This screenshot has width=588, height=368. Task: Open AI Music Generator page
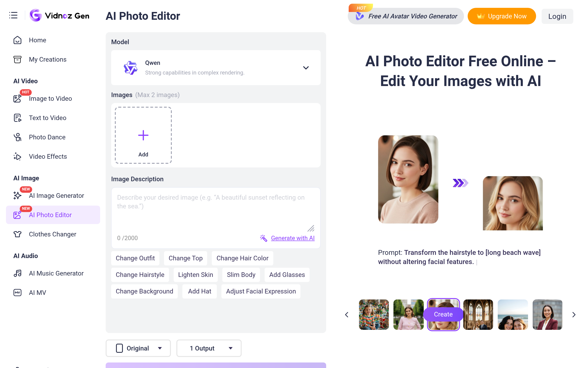(x=53, y=273)
